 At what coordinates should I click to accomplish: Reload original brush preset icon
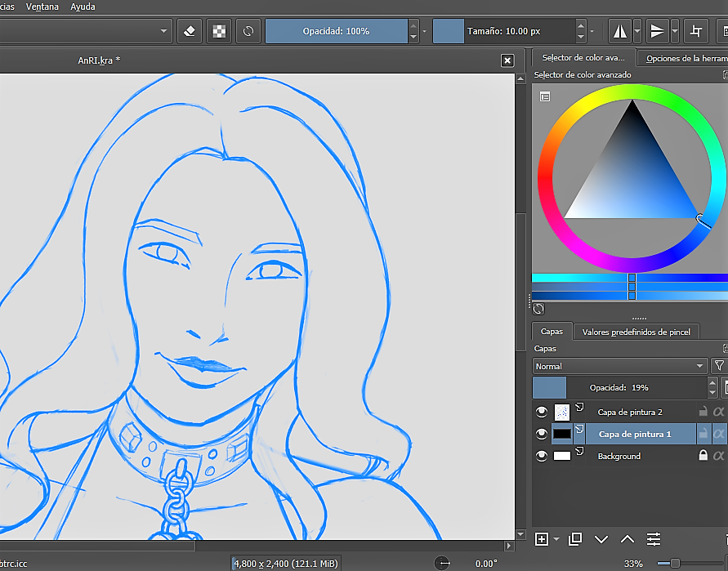(248, 31)
